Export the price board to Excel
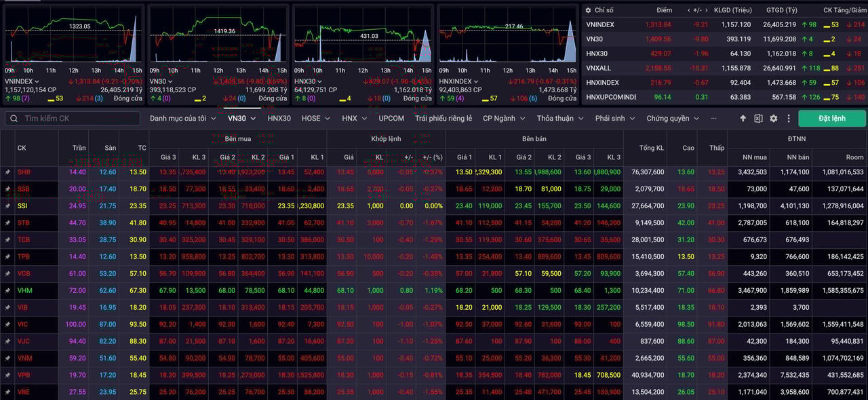The width and height of the screenshot is (868, 400). click(758, 119)
